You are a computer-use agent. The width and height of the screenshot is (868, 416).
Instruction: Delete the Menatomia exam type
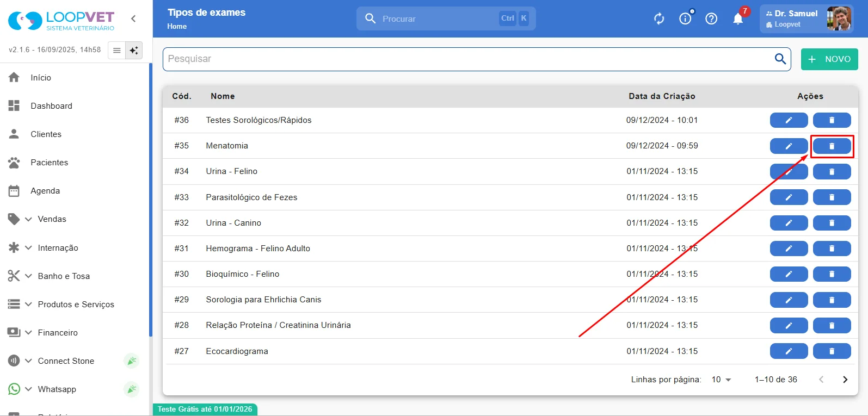tap(832, 146)
